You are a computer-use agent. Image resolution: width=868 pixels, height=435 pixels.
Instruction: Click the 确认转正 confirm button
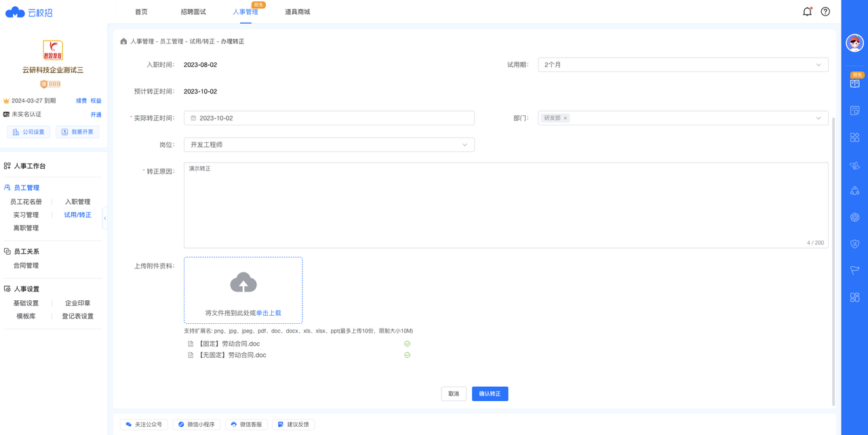(490, 393)
